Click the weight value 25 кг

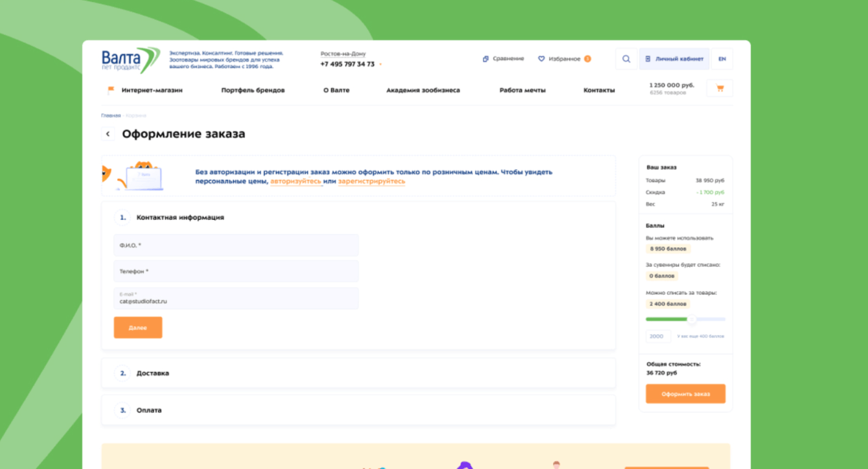point(718,204)
